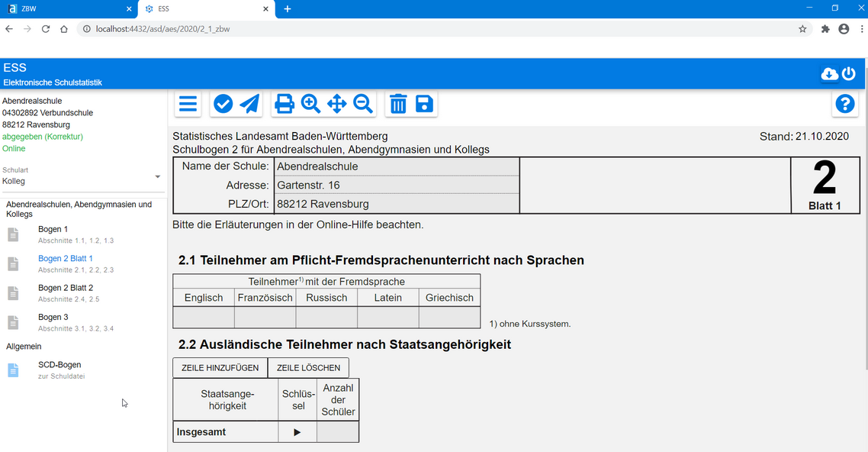Image resolution: width=868 pixels, height=452 pixels.
Task: Click the cloud download icon
Action: (829, 74)
